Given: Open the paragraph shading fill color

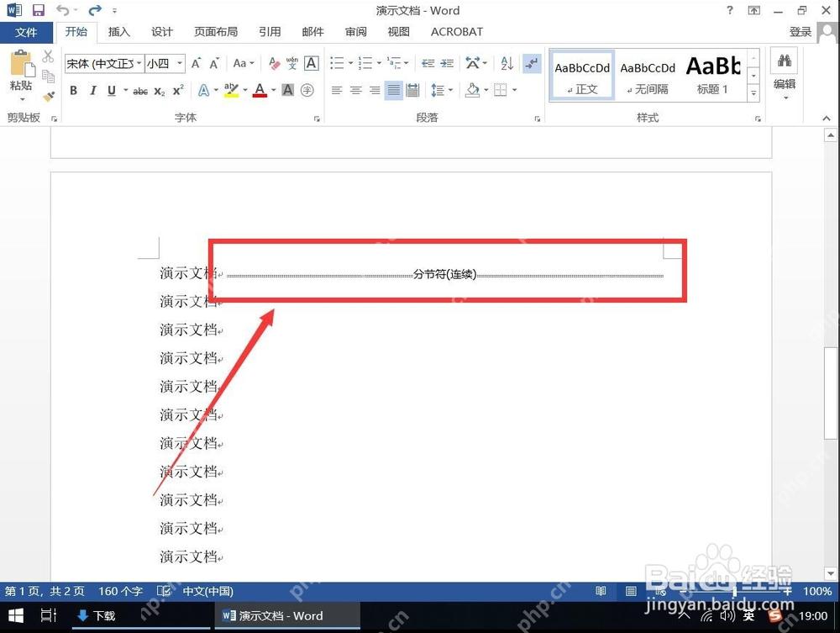Looking at the screenshot, I should (472, 90).
